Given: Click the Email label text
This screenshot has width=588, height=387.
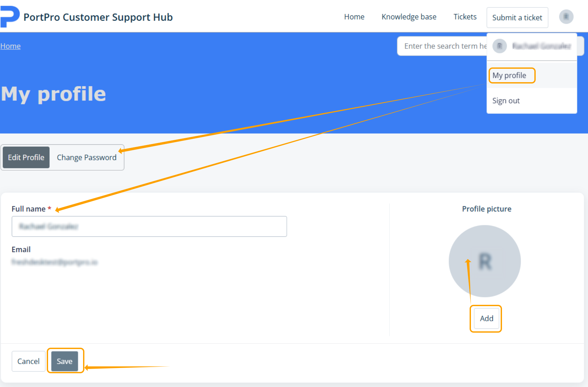Looking at the screenshot, I should click(x=21, y=249).
